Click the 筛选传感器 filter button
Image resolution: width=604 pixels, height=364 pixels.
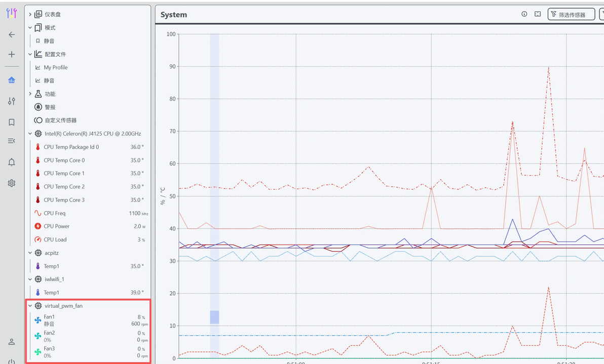[x=571, y=14]
